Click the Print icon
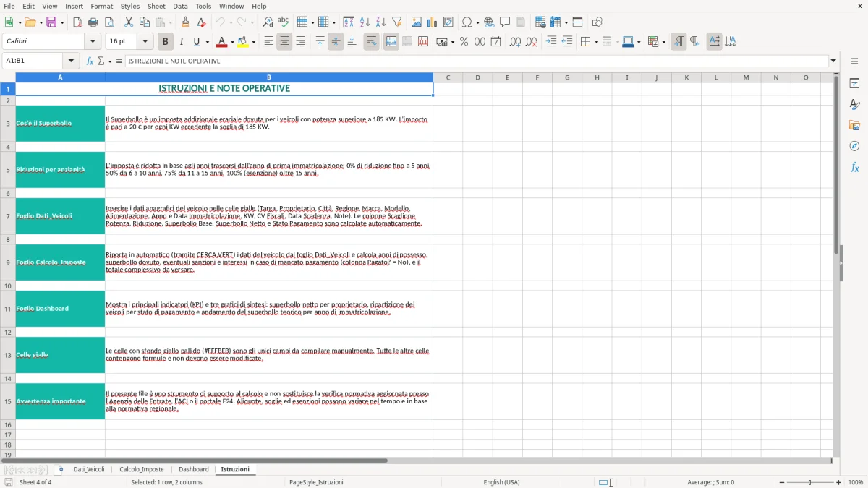 pyautogui.click(x=93, y=22)
